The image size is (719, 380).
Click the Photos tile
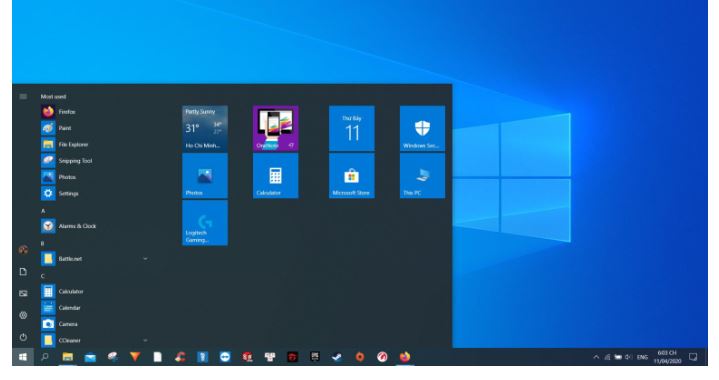click(x=205, y=176)
